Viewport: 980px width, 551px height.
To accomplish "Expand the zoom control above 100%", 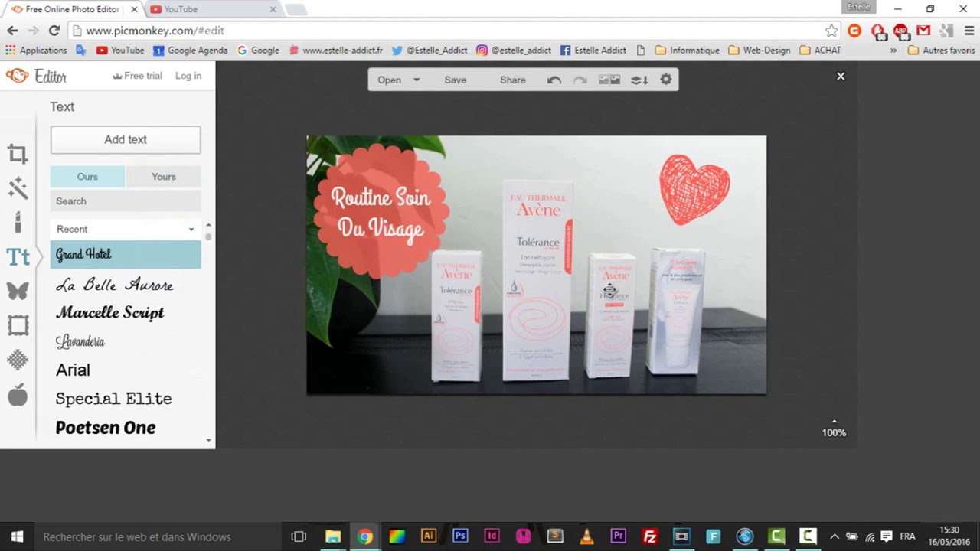I will point(835,421).
